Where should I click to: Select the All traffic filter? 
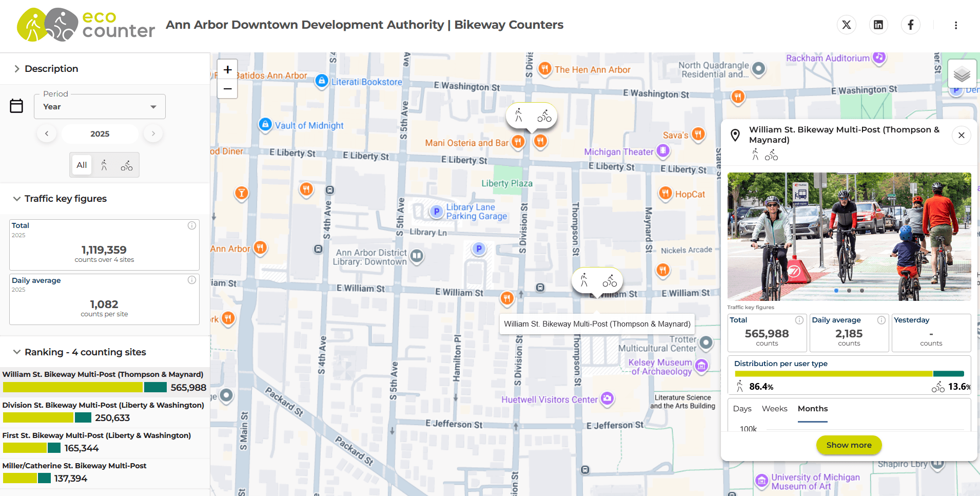coord(82,165)
